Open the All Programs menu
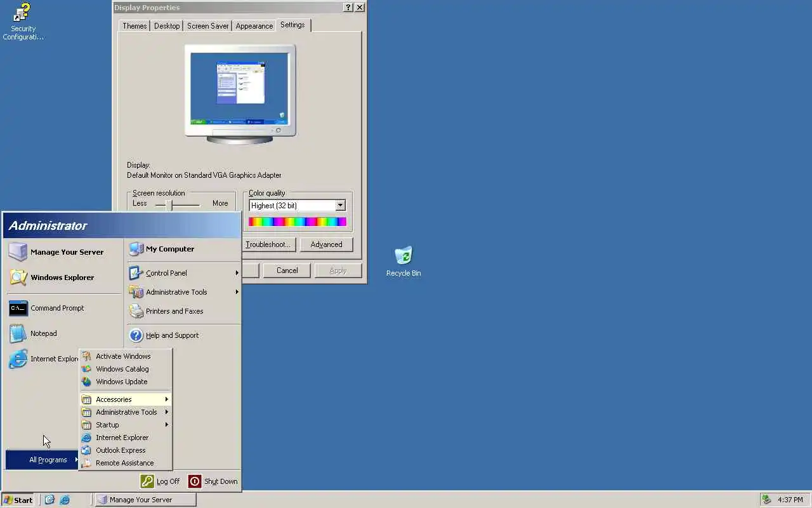 pos(43,460)
